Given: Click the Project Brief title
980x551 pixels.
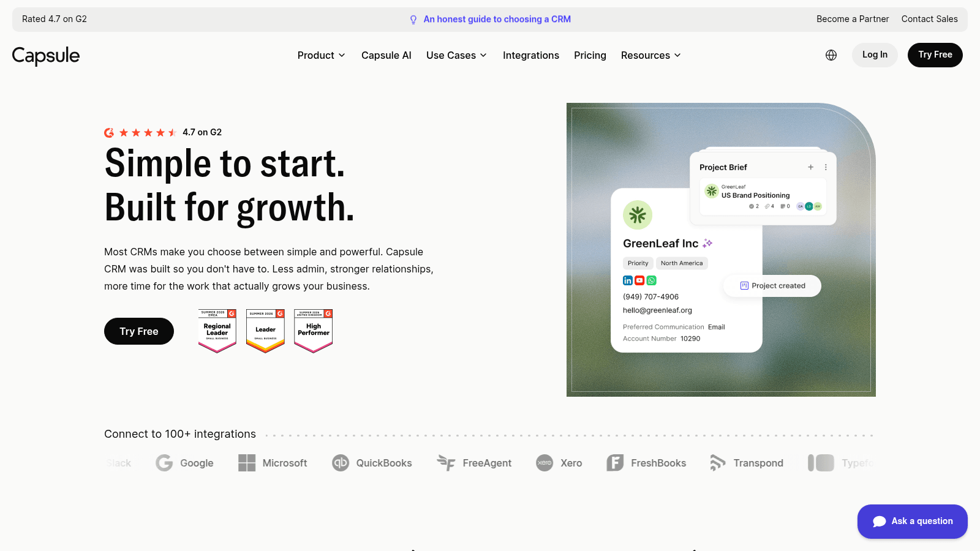Looking at the screenshot, I should pyautogui.click(x=723, y=167).
